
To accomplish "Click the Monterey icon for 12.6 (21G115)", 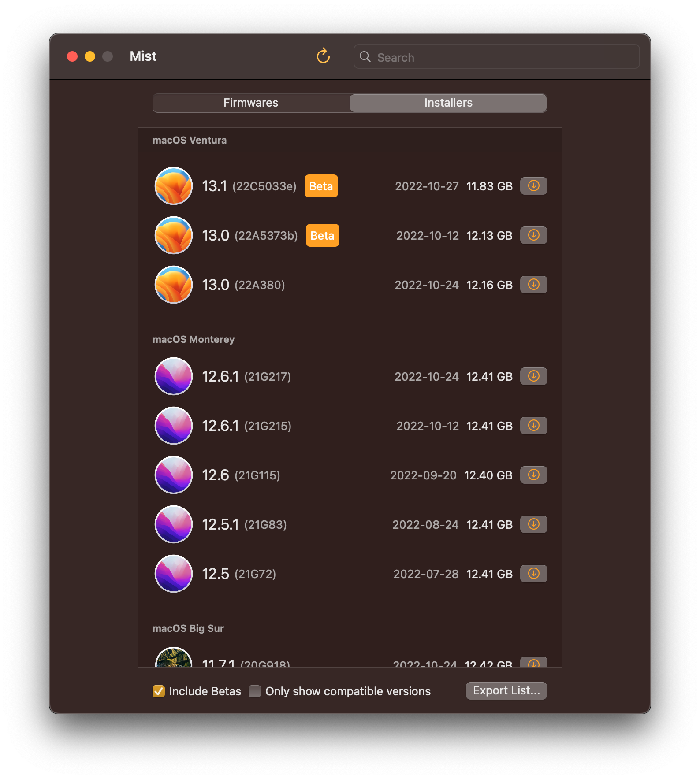I will [174, 475].
